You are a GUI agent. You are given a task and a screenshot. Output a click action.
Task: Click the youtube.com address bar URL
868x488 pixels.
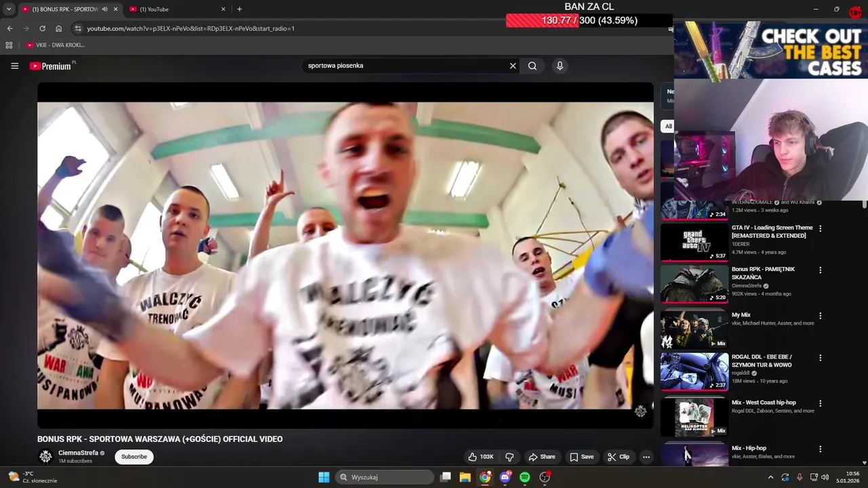(191, 28)
